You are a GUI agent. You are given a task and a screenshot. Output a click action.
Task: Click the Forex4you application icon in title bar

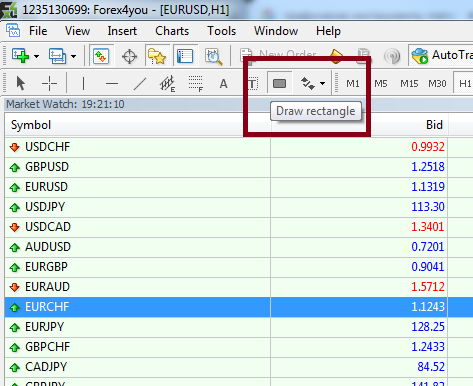[9, 10]
